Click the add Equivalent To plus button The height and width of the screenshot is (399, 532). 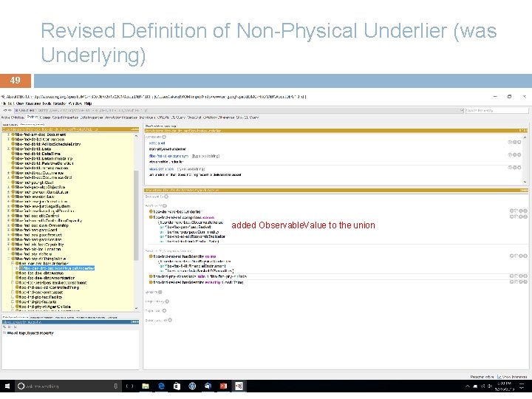point(166,197)
